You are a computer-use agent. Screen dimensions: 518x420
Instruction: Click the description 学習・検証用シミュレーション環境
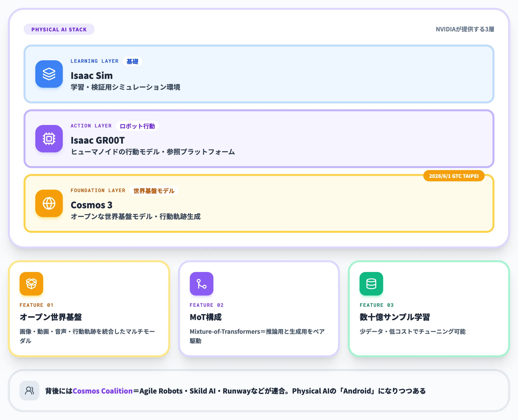pyautogui.click(x=126, y=87)
